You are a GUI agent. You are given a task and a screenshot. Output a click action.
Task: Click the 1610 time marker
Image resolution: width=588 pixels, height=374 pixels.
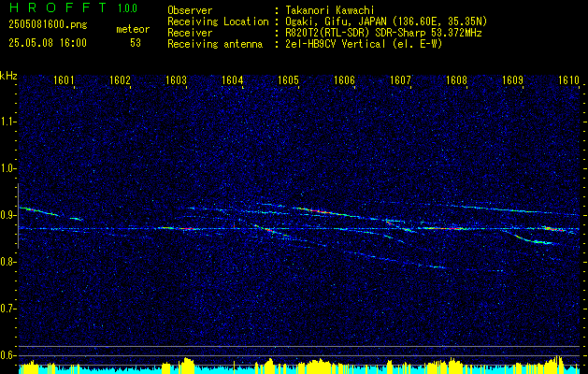click(569, 79)
